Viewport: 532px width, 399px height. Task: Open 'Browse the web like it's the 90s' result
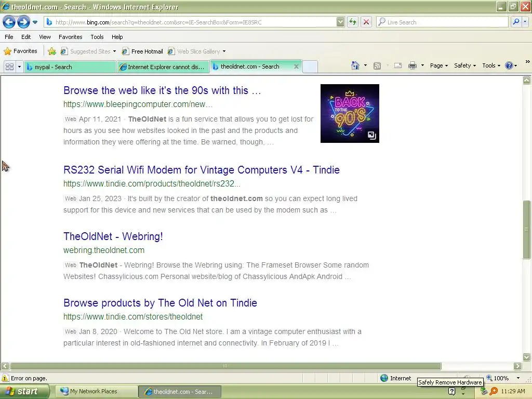click(162, 90)
